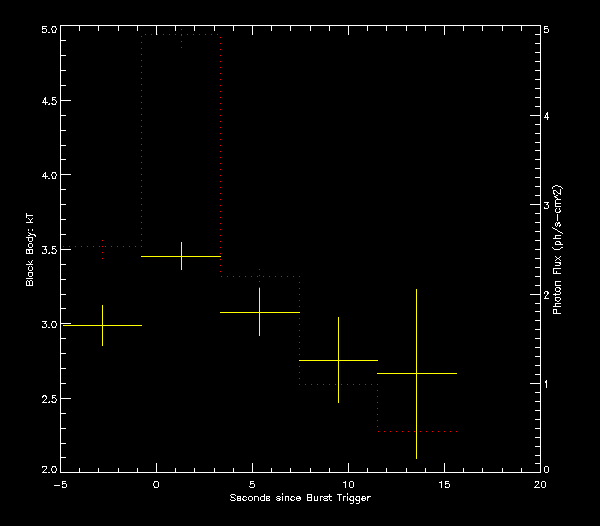
Task: Click the 'Seconds since Burst Trigger' label
Action: tap(299, 498)
